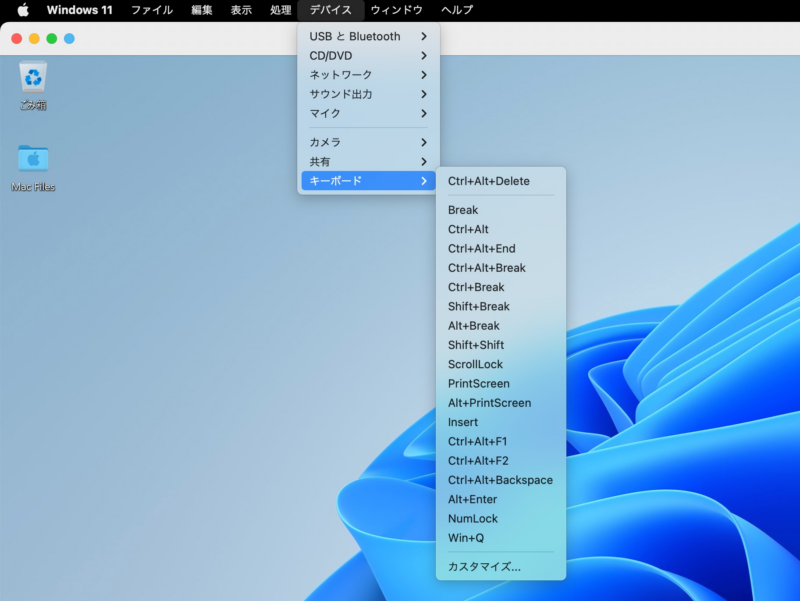
Task: Click the green full screen button
Action: coord(52,39)
